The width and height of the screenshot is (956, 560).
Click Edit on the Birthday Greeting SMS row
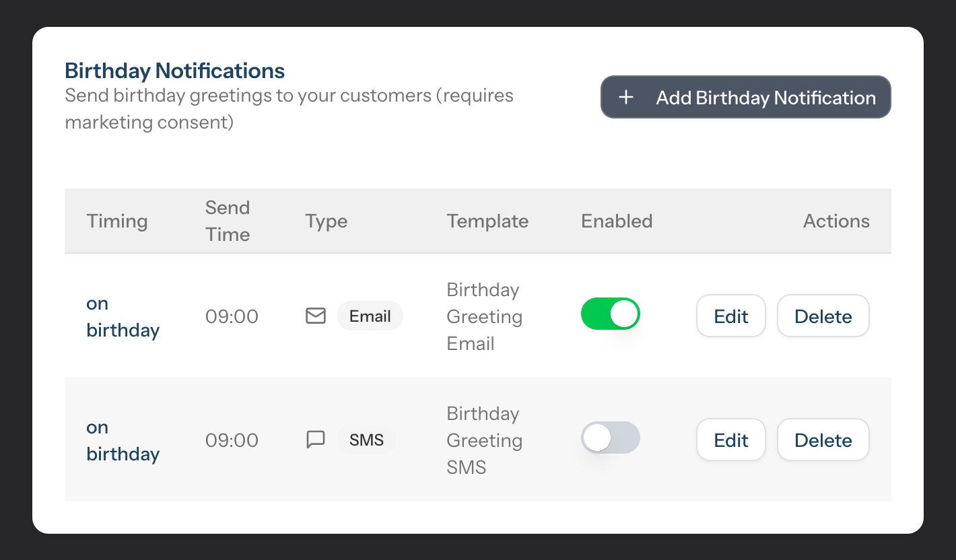[730, 440]
